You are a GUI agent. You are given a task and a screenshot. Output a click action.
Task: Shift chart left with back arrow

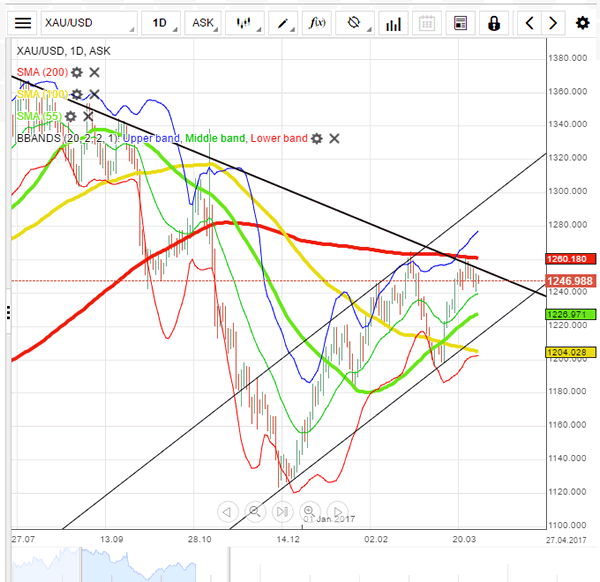pos(530,23)
